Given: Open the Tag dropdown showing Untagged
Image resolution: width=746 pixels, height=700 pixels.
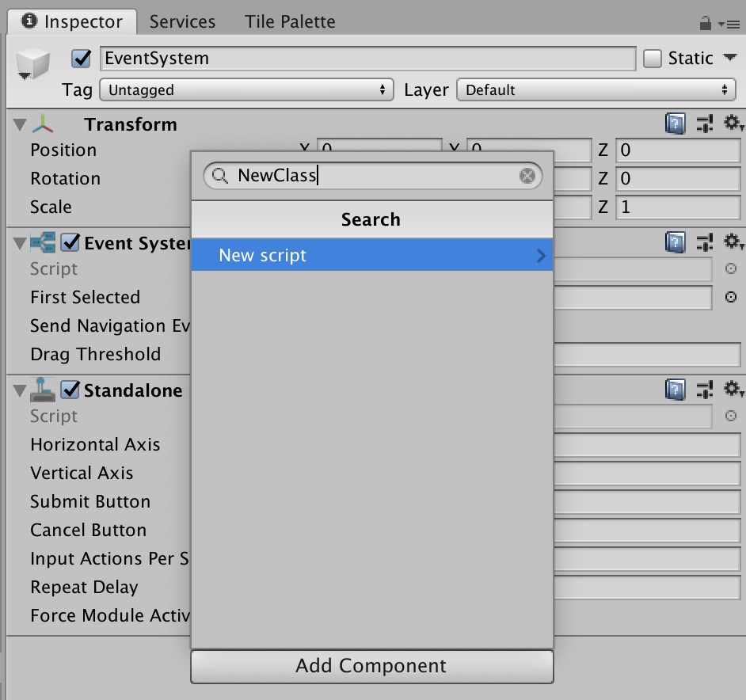Looking at the screenshot, I should click(246, 90).
